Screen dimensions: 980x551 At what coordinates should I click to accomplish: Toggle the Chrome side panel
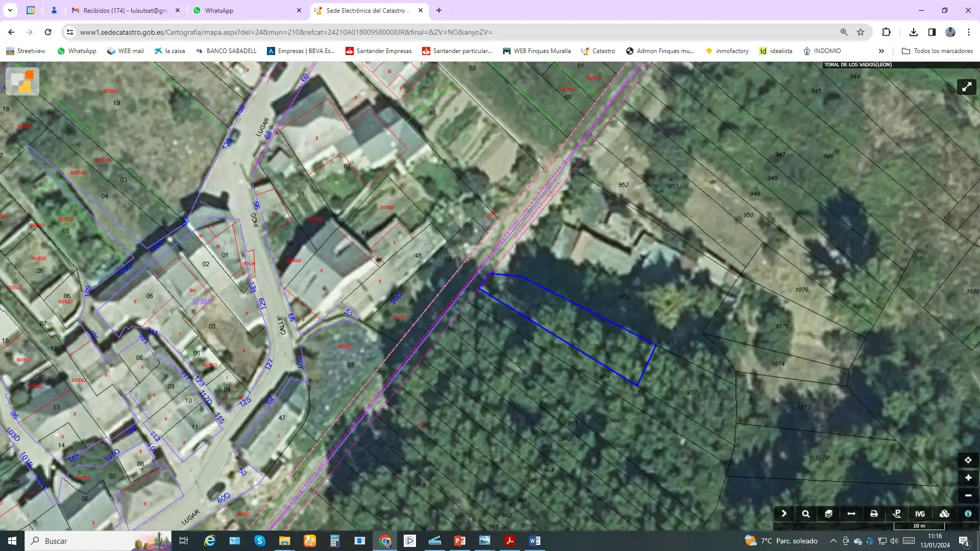coord(932,32)
